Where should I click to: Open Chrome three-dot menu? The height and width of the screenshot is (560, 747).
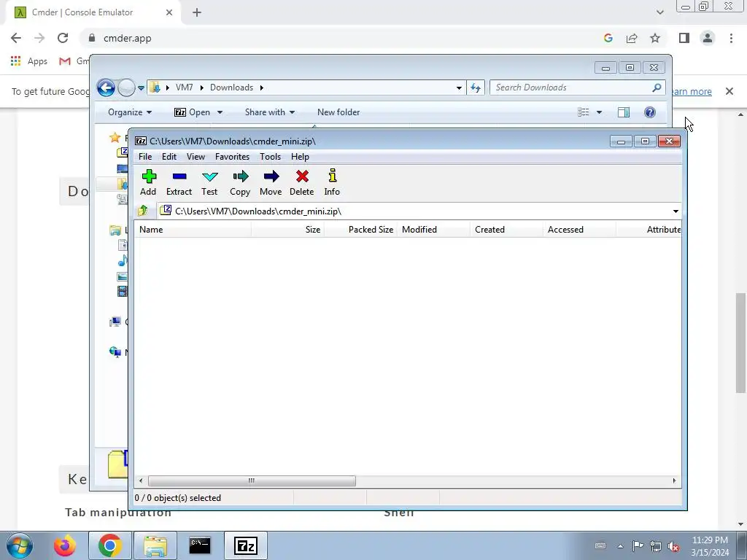point(731,38)
